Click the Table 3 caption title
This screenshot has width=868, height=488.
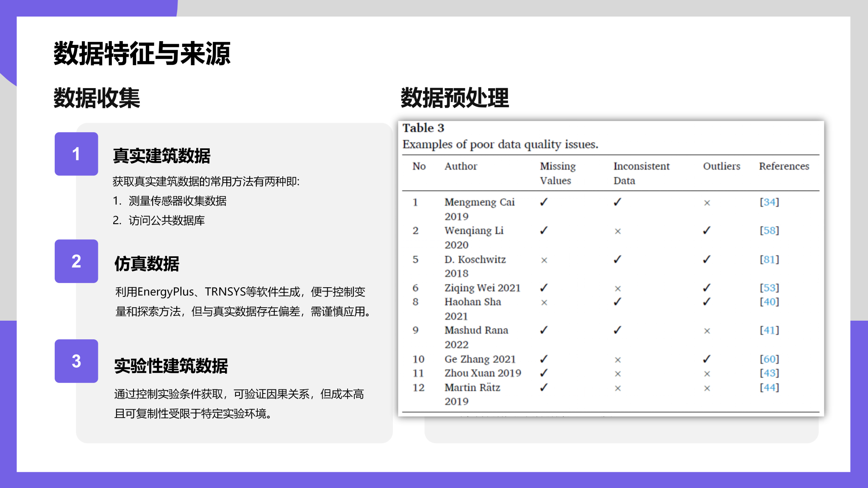(x=423, y=128)
